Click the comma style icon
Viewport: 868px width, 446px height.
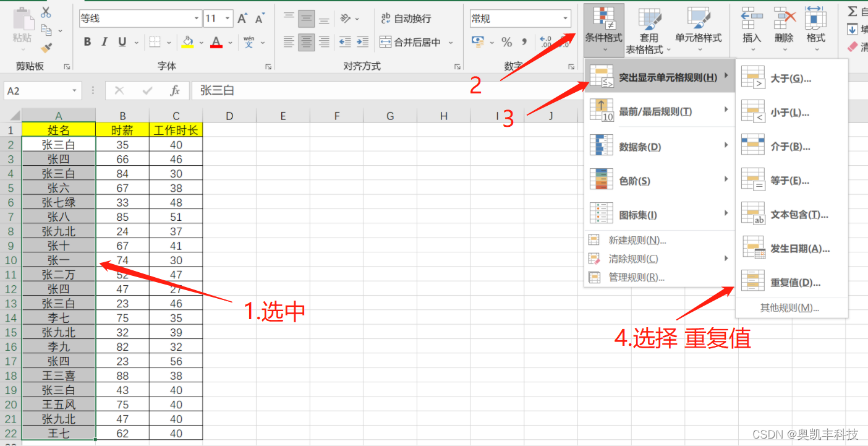point(525,42)
